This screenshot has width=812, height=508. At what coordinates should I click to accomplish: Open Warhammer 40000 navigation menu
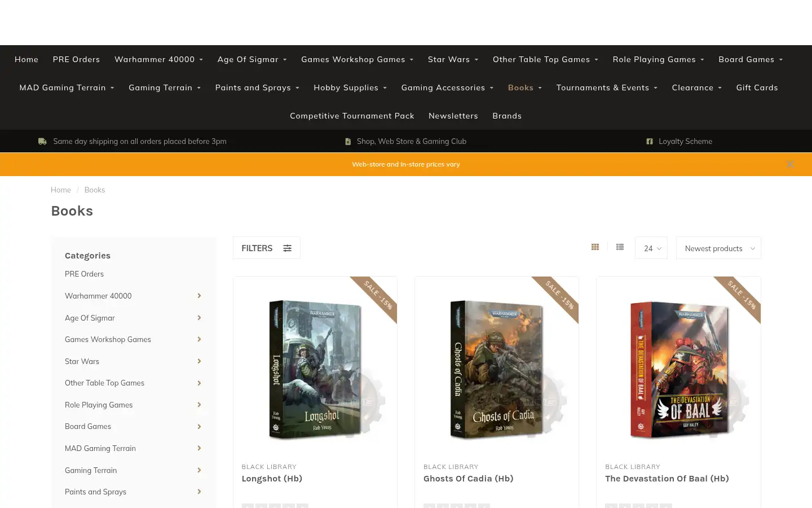158,59
